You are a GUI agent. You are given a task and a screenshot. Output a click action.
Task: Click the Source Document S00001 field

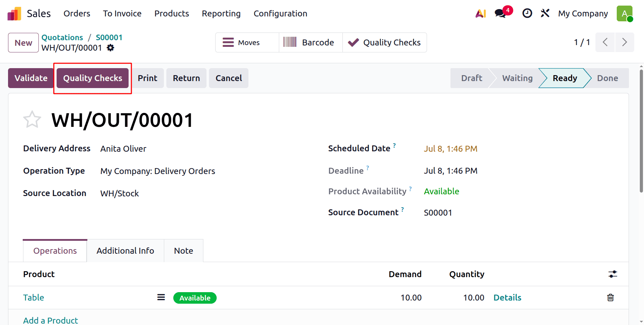(x=438, y=212)
